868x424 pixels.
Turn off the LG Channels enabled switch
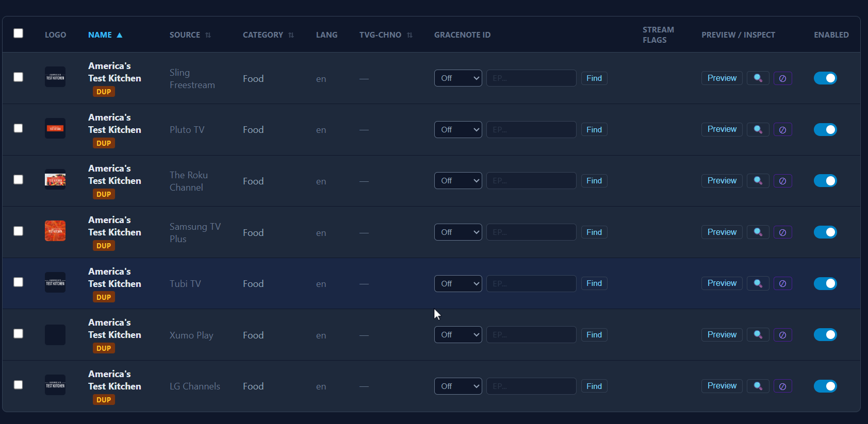(825, 386)
